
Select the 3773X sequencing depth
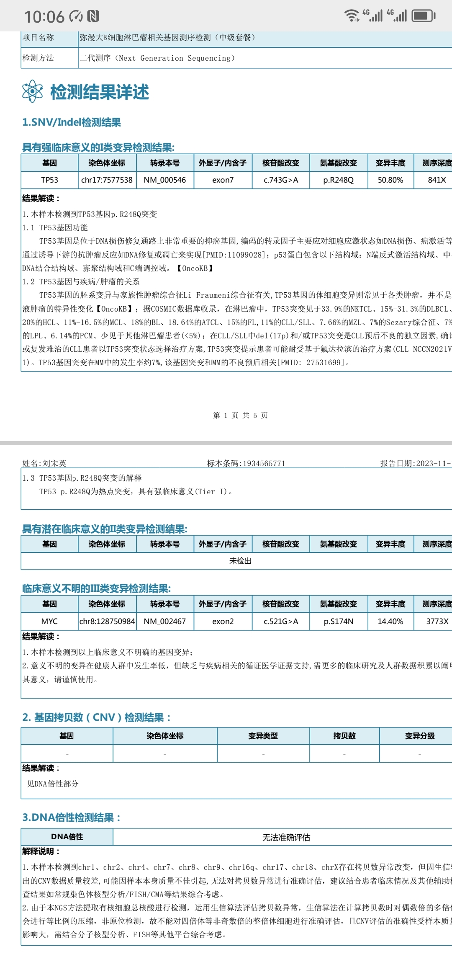point(433,622)
